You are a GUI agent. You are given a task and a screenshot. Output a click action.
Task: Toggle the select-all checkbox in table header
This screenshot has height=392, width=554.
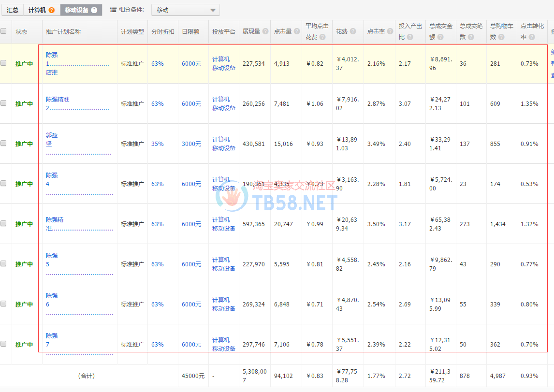[x=4, y=31]
